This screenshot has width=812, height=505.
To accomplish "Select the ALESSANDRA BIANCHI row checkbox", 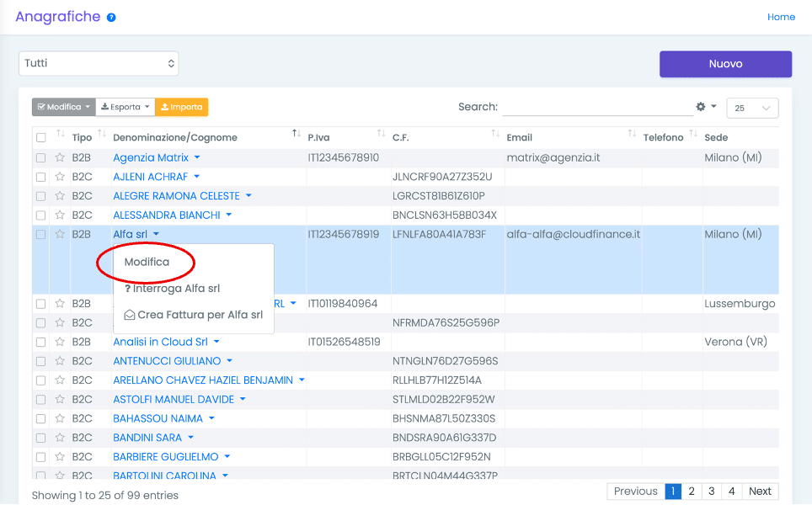I will point(40,215).
